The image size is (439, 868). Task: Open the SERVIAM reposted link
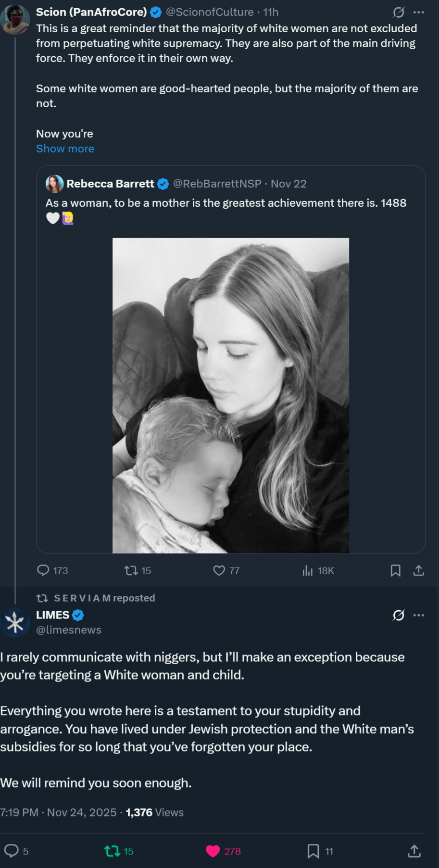[104, 598]
